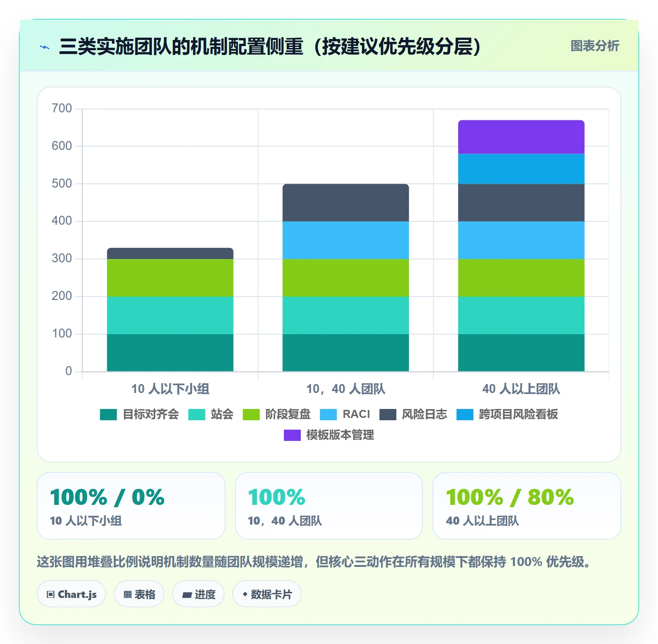The image size is (658, 644).
Task: Click the 站会 segment in 40 人以上团队 bar
Action: [521, 315]
